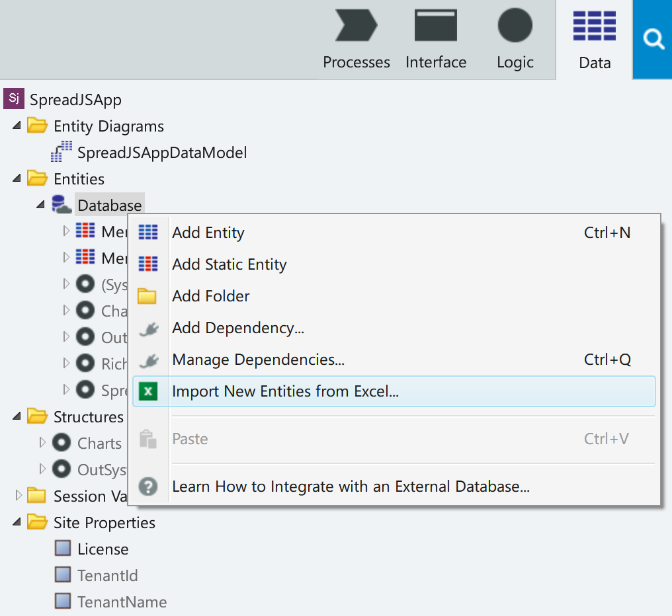This screenshot has height=616, width=672.
Task: Click the TenantId property square icon
Action: [x=63, y=575]
